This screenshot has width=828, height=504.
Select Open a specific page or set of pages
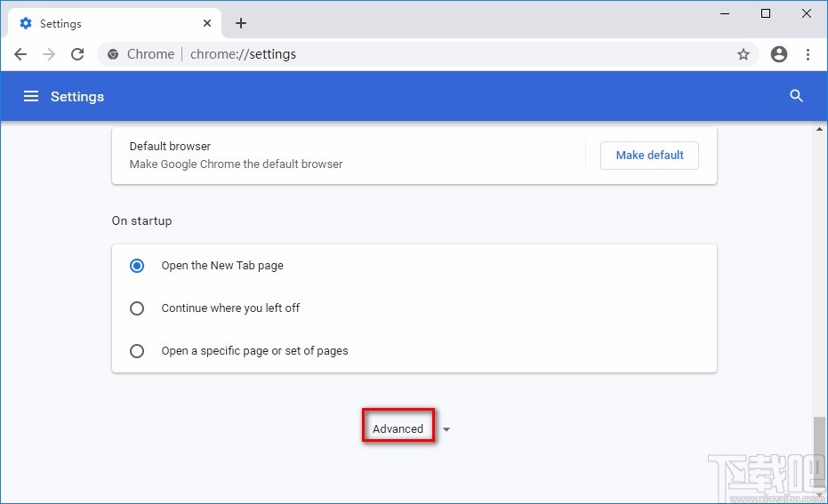point(137,351)
